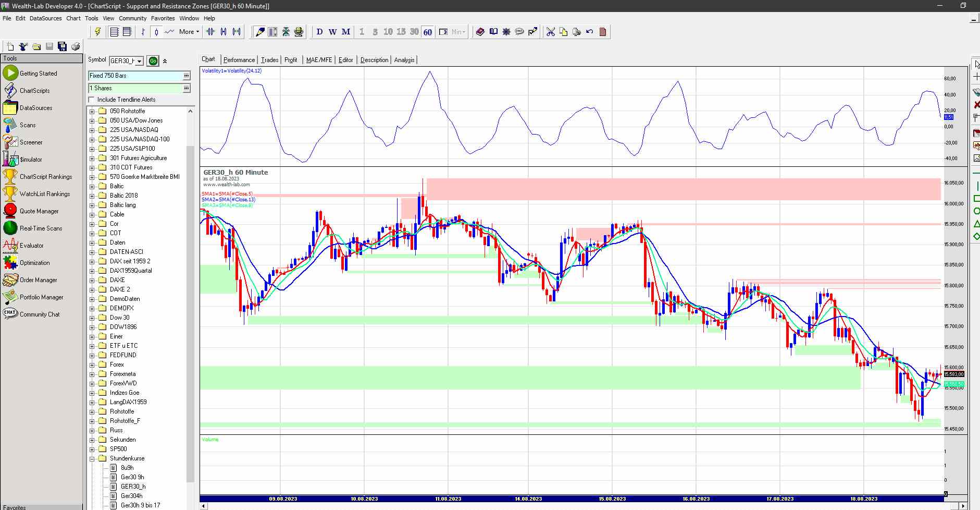Viewport: 980px width, 510px height.
Task: Toggle the 60 minute interval button
Action: coord(428,32)
